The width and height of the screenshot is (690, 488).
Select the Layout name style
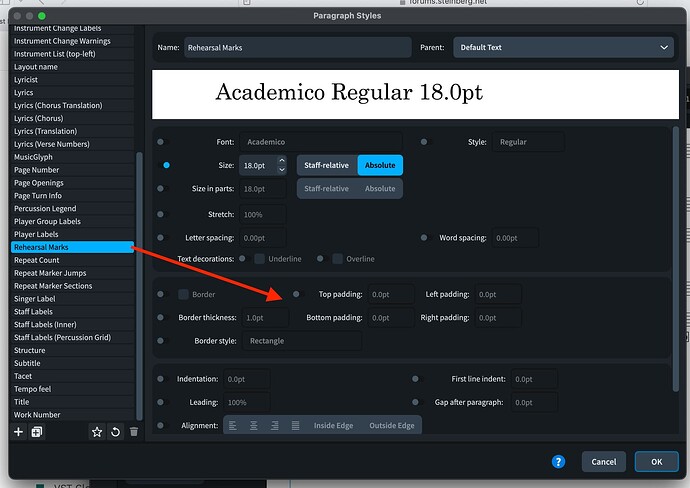(x=72, y=66)
